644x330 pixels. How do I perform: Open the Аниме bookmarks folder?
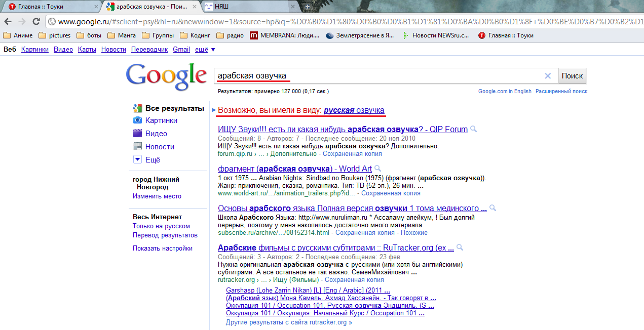[18, 35]
